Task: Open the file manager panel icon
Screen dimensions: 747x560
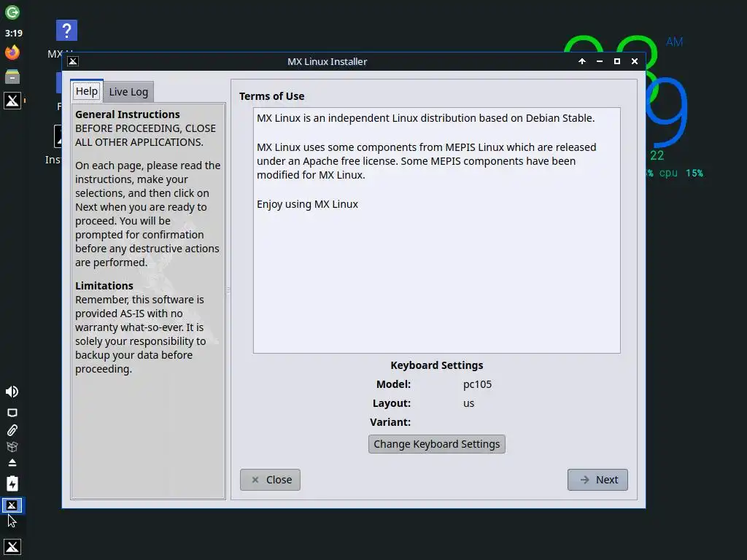Action: pos(12,76)
